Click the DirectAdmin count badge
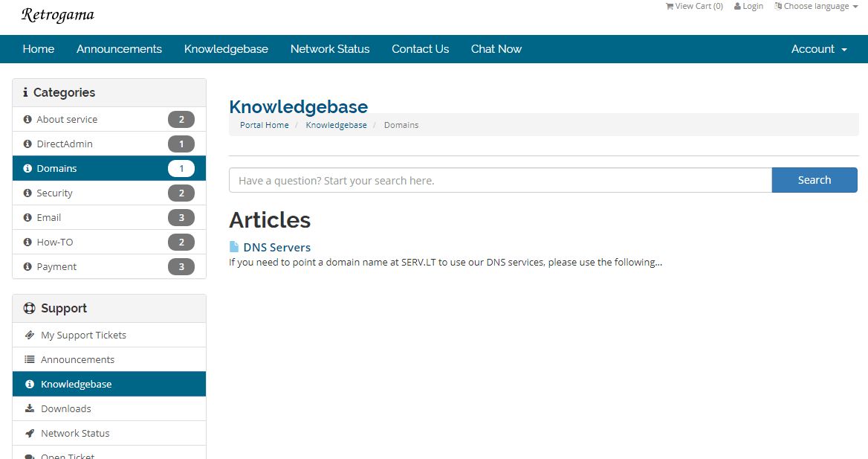 [181, 144]
